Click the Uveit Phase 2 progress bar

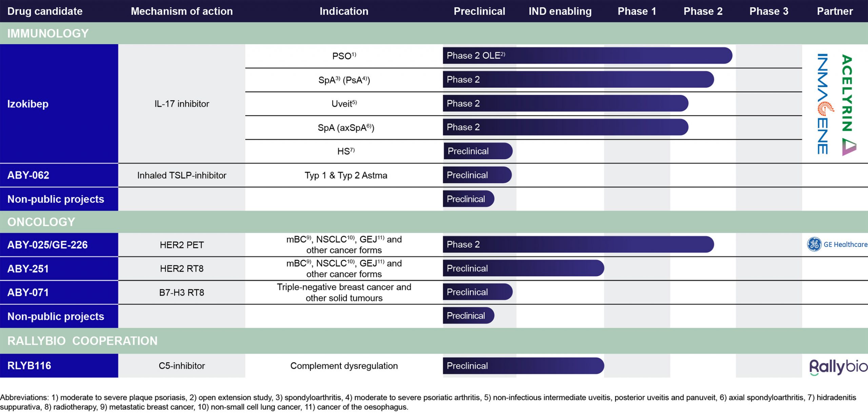565,103
